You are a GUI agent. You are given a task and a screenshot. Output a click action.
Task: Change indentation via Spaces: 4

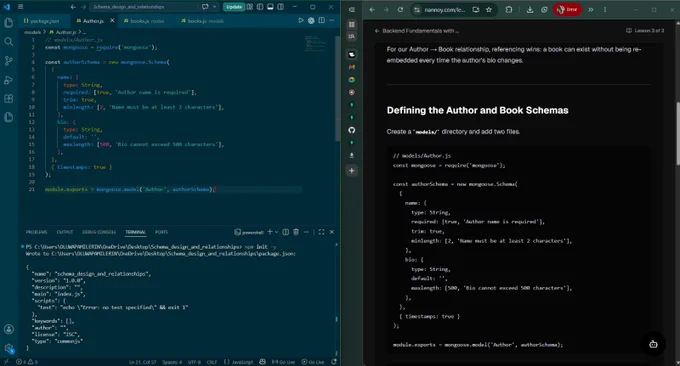tap(172, 362)
